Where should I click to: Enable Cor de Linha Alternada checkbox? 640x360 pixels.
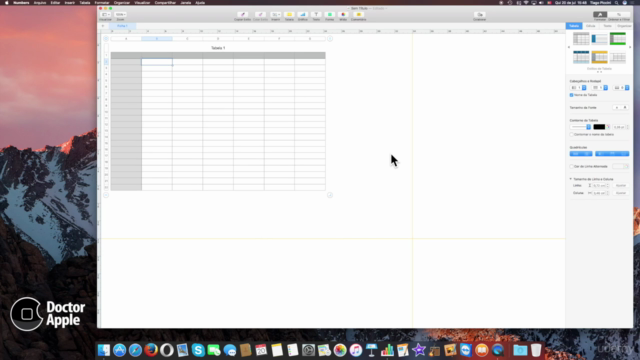pyautogui.click(x=571, y=167)
